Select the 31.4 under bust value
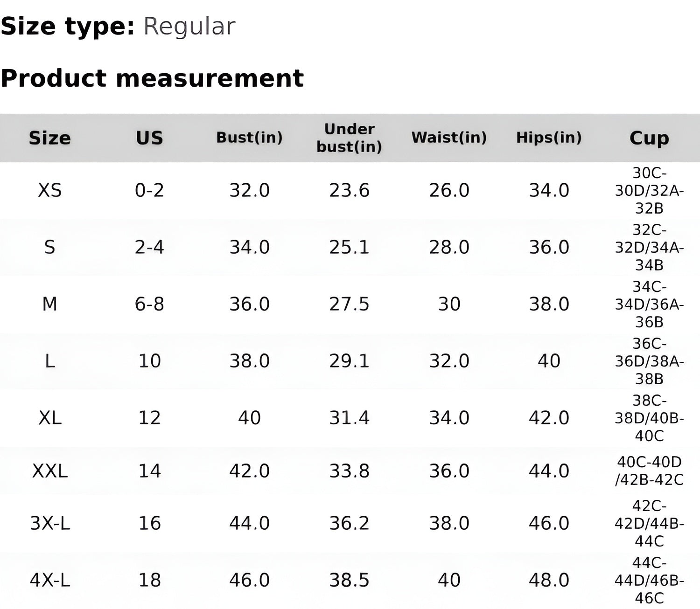 (x=349, y=418)
